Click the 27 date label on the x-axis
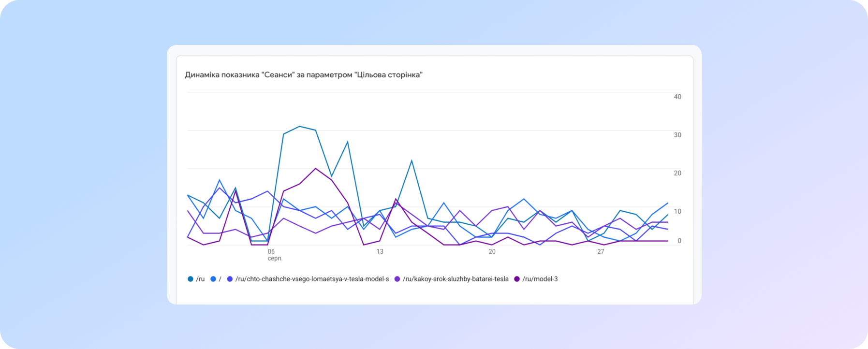The width and height of the screenshot is (868, 349). [601, 251]
